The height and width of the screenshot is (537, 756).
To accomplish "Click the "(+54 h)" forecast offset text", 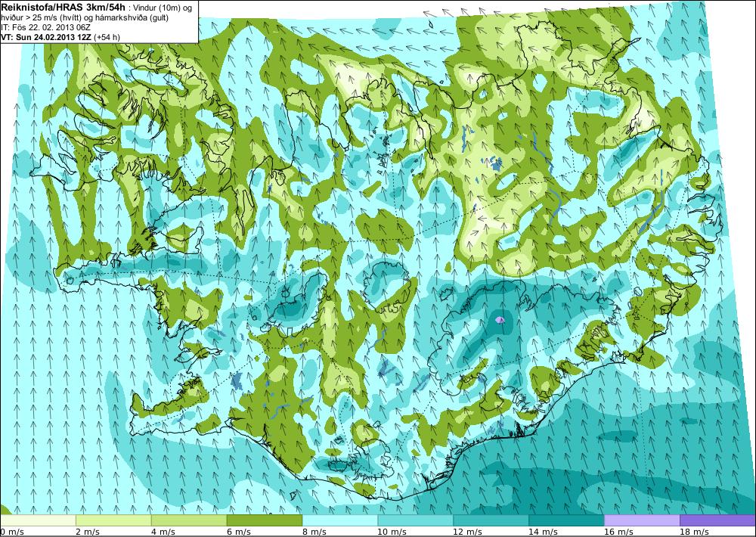I will pyautogui.click(x=107, y=36).
